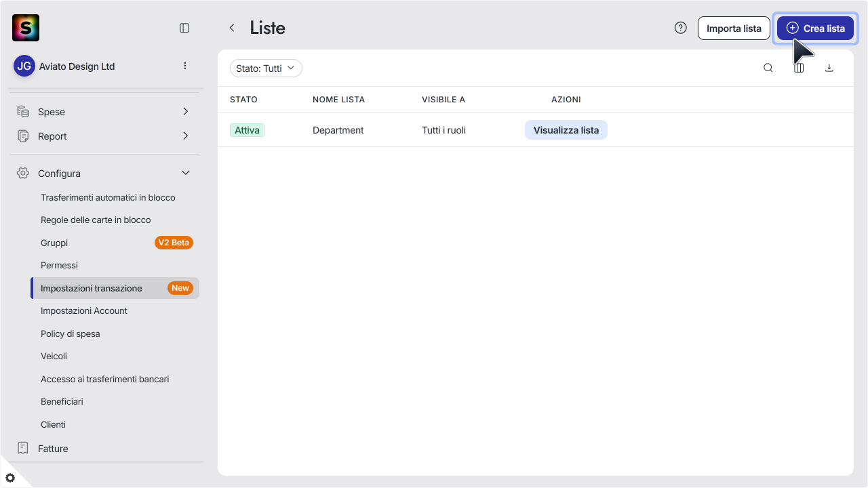
Task: Click the JG account avatar
Action: [24, 66]
